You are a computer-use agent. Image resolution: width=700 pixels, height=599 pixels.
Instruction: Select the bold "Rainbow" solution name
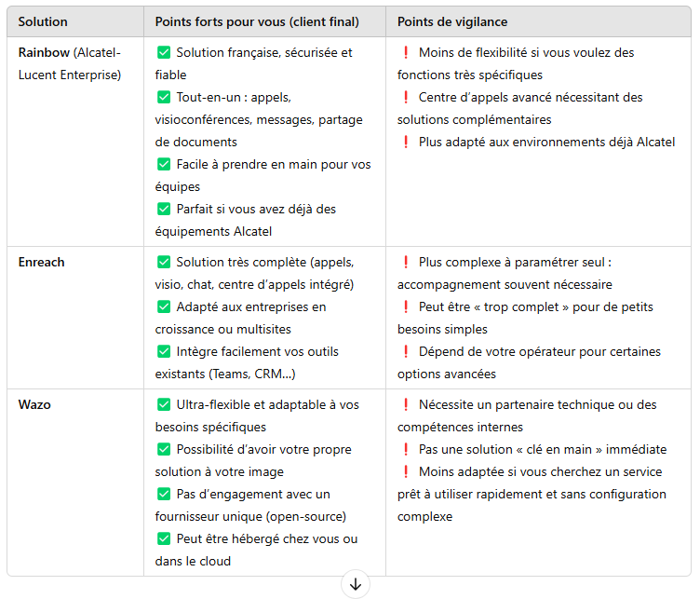[x=43, y=53]
